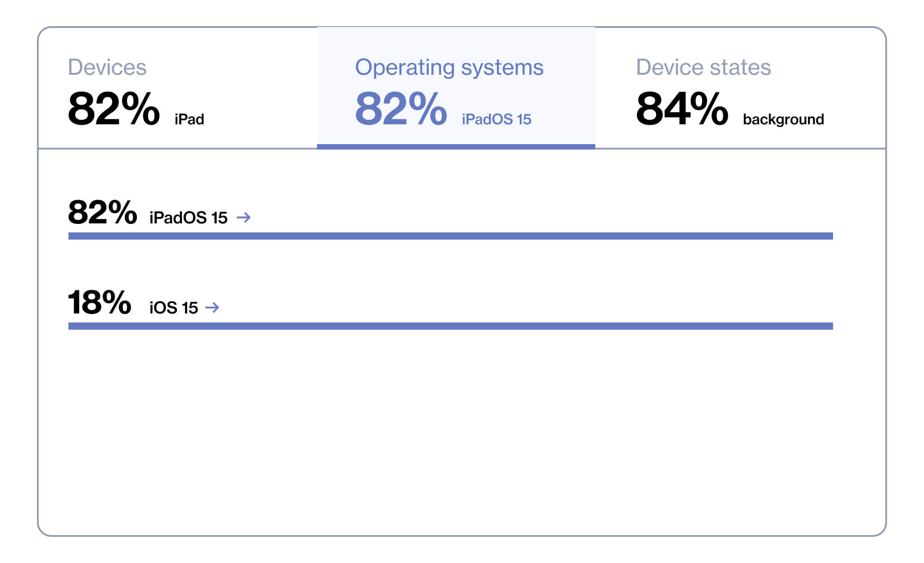This screenshot has height=563, width=924.
Task: Select the Operating systems tab heading
Action: click(x=449, y=68)
